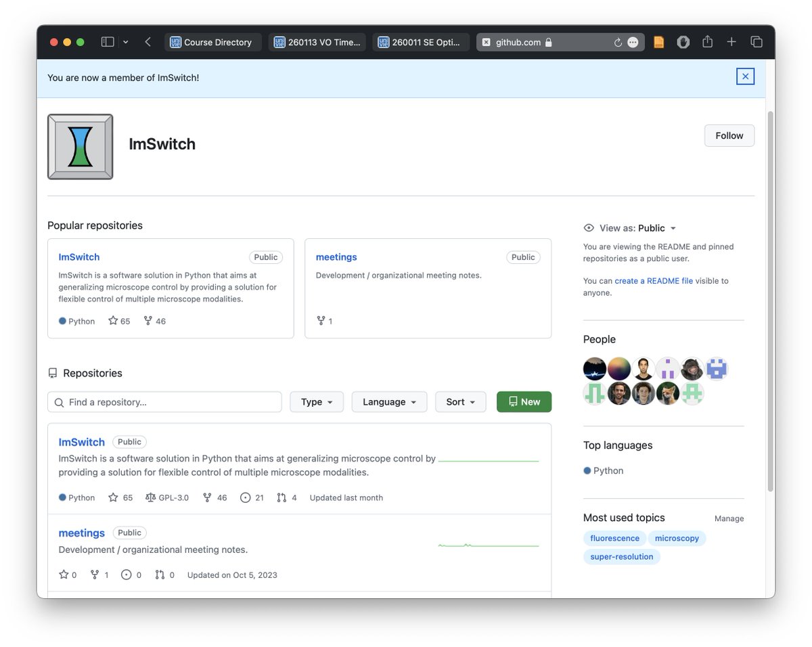
Task: Click the book icon beside Repositories heading
Action: tap(52, 373)
